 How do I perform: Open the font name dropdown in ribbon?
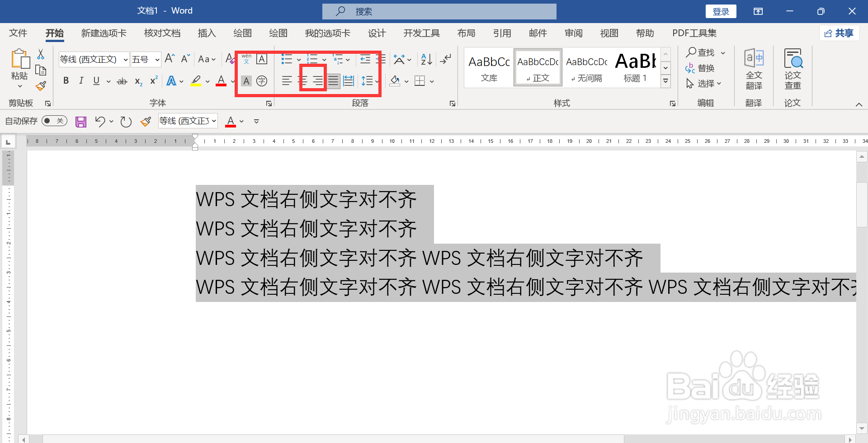coord(126,60)
